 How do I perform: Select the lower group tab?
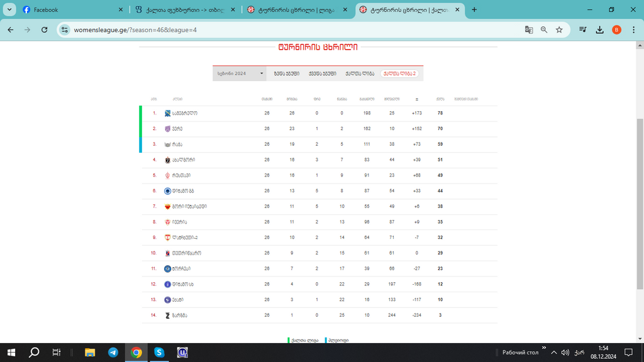coord(323,74)
